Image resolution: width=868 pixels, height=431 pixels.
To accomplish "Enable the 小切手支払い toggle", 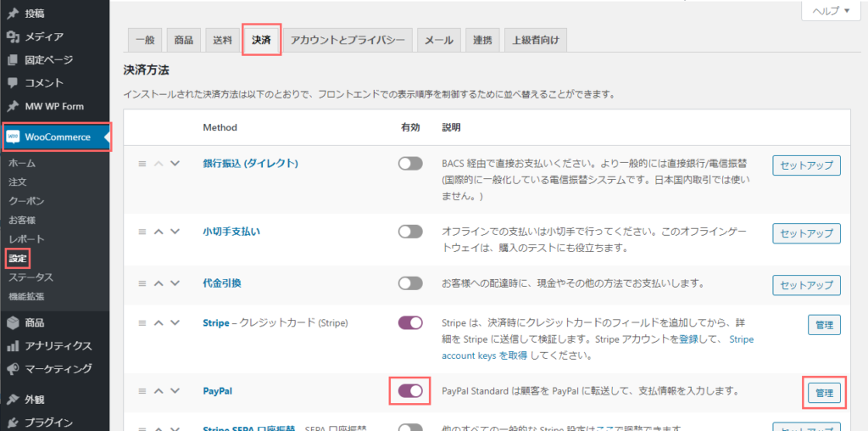I will coord(410,232).
